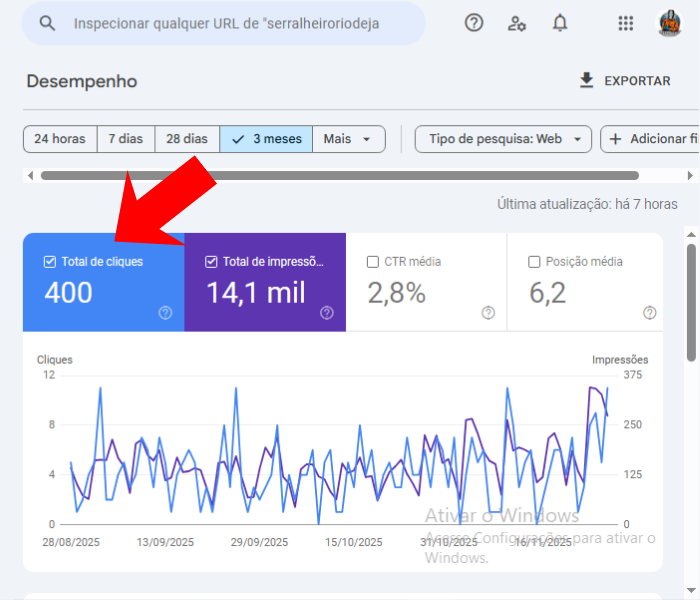
Task: Click help icon on Posição média card
Action: pos(649,313)
